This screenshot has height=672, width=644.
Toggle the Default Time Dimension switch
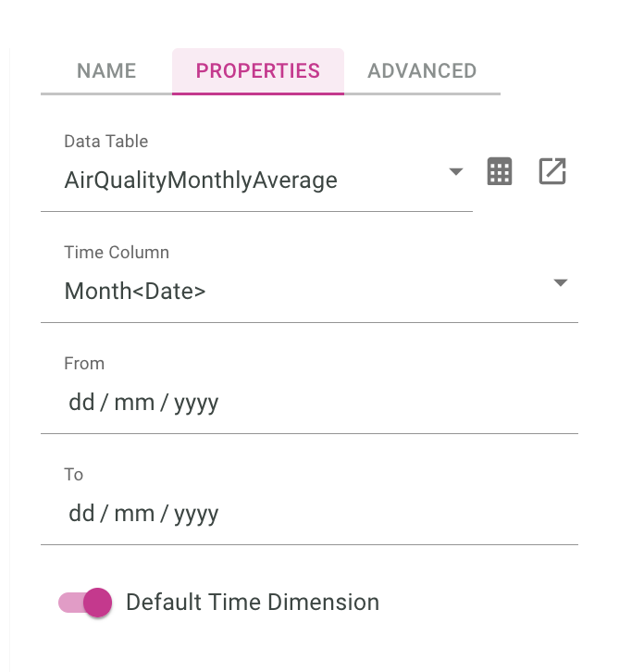pyautogui.click(x=86, y=603)
